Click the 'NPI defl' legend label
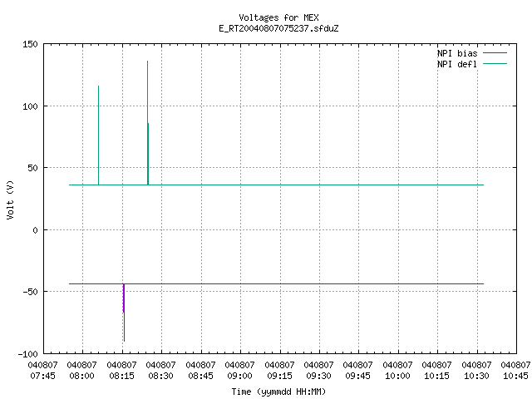Image resolution: width=532 pixels, height=399 pixels. [x=457, y=64]
